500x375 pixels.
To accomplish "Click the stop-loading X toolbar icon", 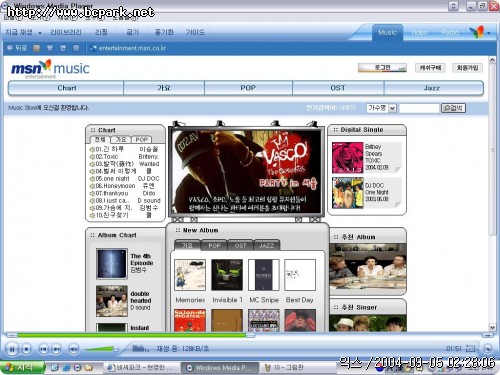I will (x=50, y=48).
